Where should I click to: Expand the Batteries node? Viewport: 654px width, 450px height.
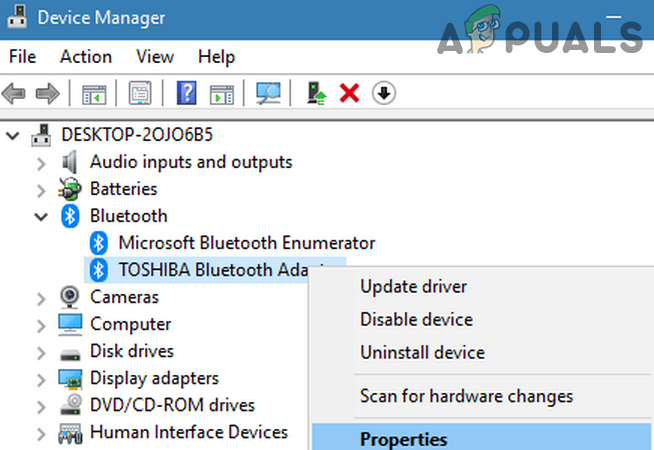point(41,191)
